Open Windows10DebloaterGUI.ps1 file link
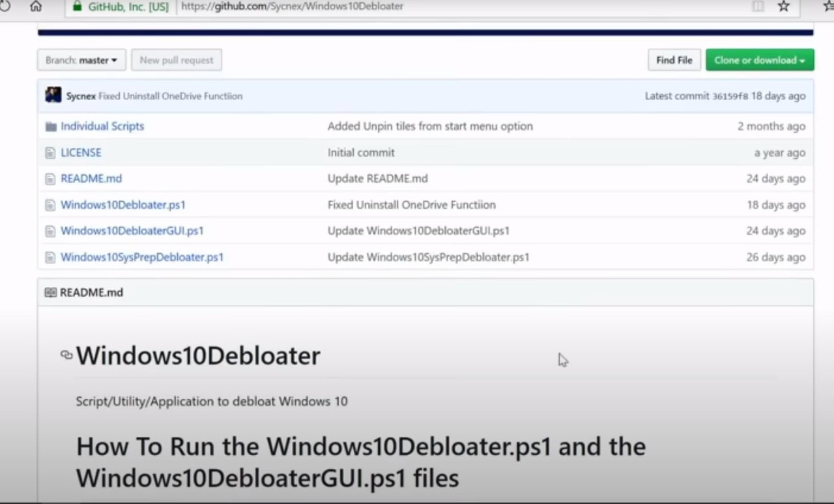Viewport: 834px width, 504px height. [x=132, y=231]
